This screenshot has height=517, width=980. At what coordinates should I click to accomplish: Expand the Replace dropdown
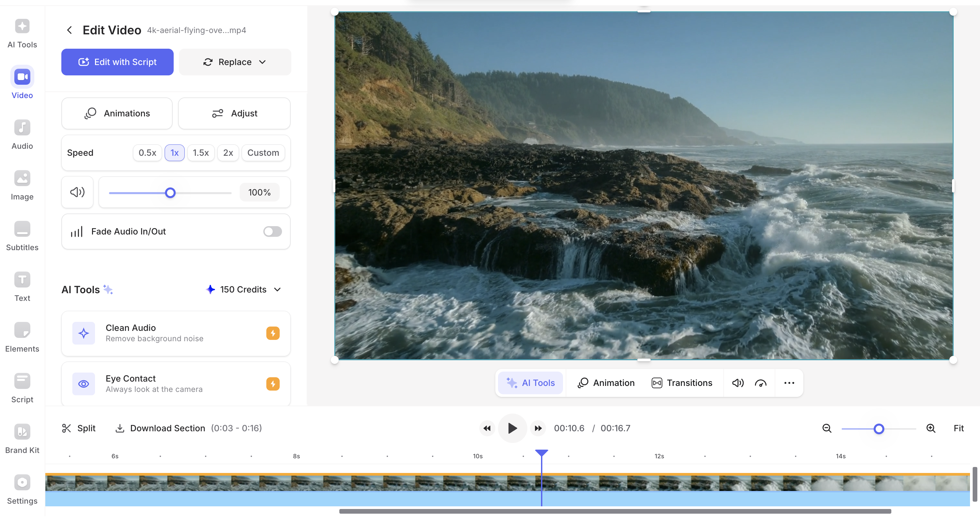(263, 62)
